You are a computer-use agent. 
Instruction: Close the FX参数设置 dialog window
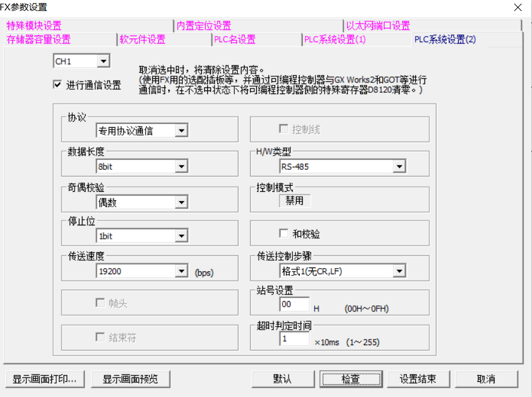(517, 8)
